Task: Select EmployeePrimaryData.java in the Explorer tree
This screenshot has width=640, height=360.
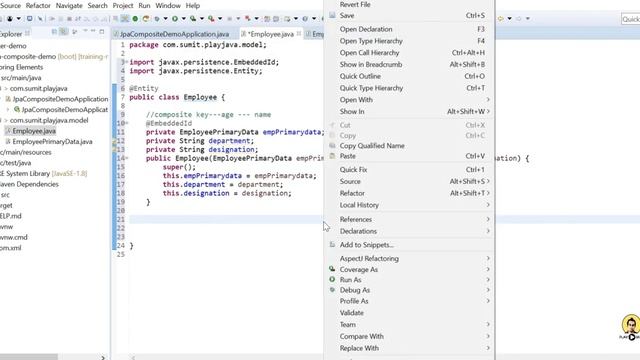Action: (52, 142)
